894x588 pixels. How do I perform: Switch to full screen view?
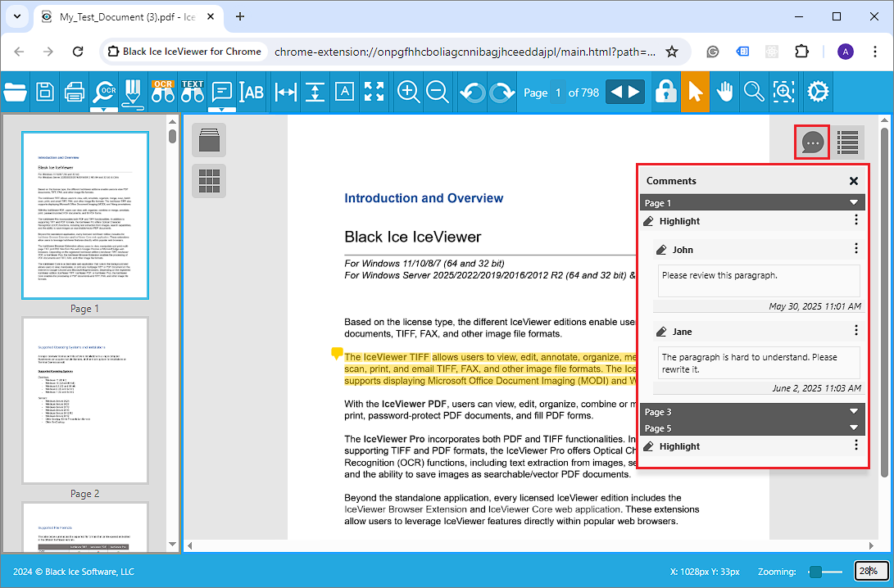(374, 91)
